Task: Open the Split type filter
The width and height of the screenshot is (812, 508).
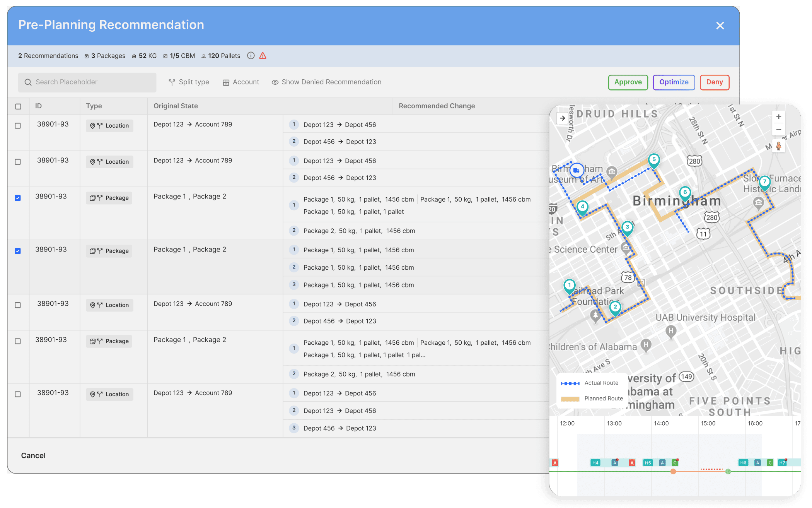Action: (x=189, y=82)
